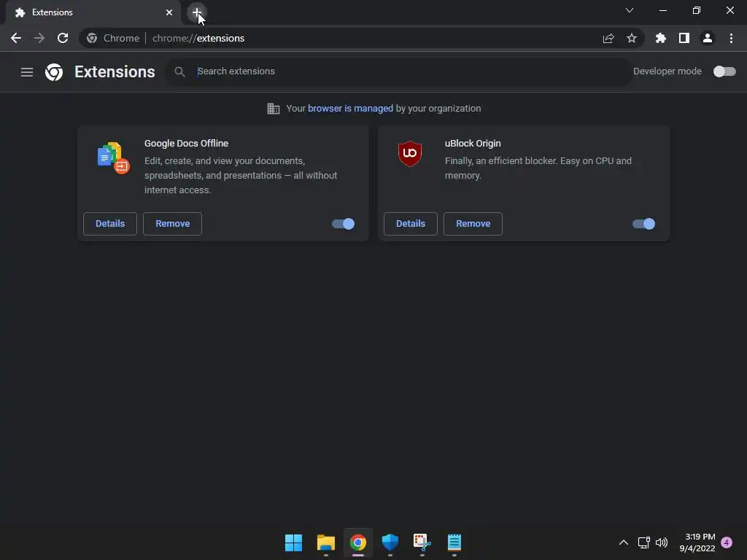Open the extensions puzzle piece menu
This screenshot has height=560, width=747.
(x=661, y=38)
